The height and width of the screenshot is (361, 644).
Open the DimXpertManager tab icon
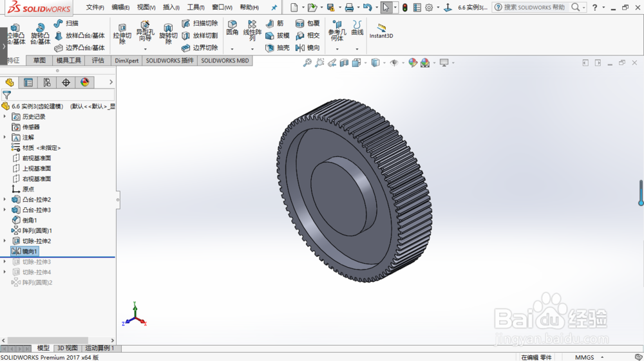(66, 82)
